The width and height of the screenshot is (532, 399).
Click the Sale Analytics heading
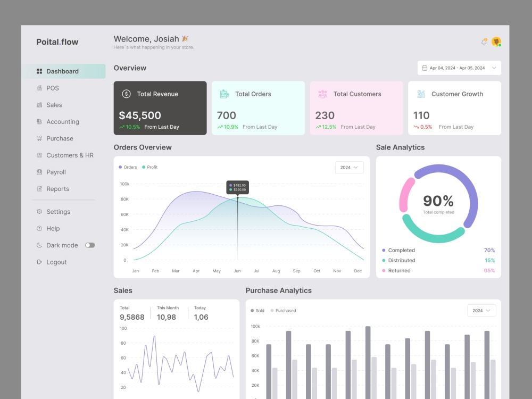(401, 147)
